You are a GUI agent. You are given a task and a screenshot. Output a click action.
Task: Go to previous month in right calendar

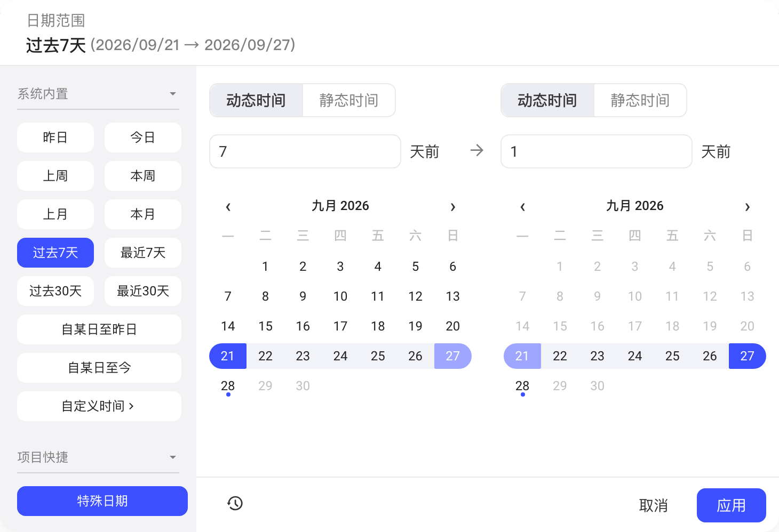pyautogui.click(x=522, y=207)
